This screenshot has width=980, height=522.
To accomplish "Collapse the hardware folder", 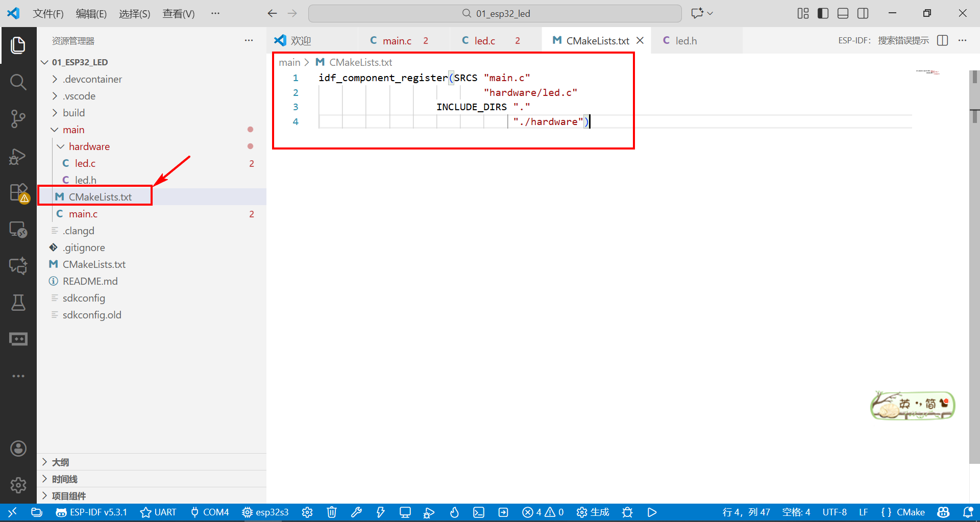I will pos(89,146).
